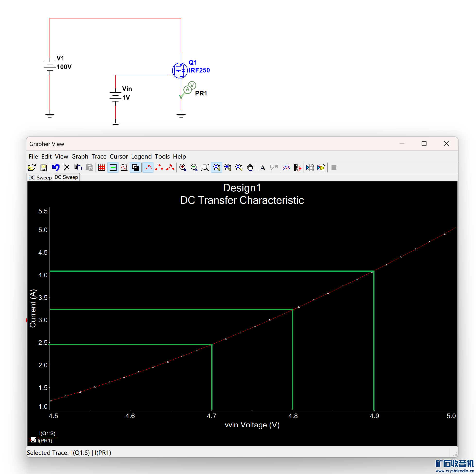Toggle the I(PR1) trace checkbox
The image size is (476, 474).
pyautogui.click(x=34, y=440)
